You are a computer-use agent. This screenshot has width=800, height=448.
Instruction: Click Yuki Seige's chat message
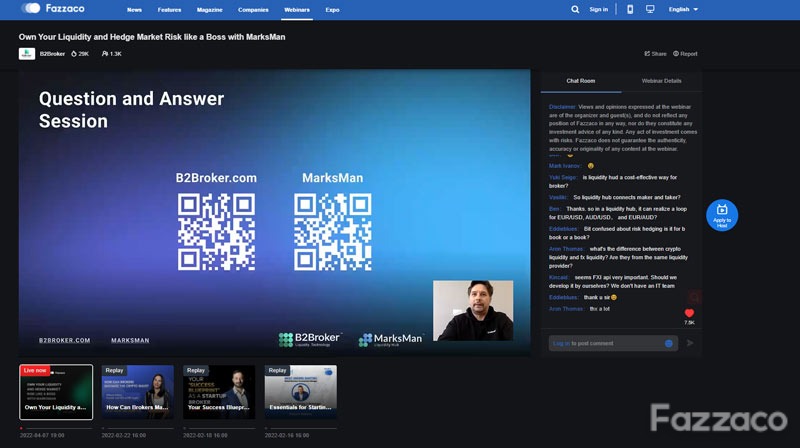(x=613, y=182)
